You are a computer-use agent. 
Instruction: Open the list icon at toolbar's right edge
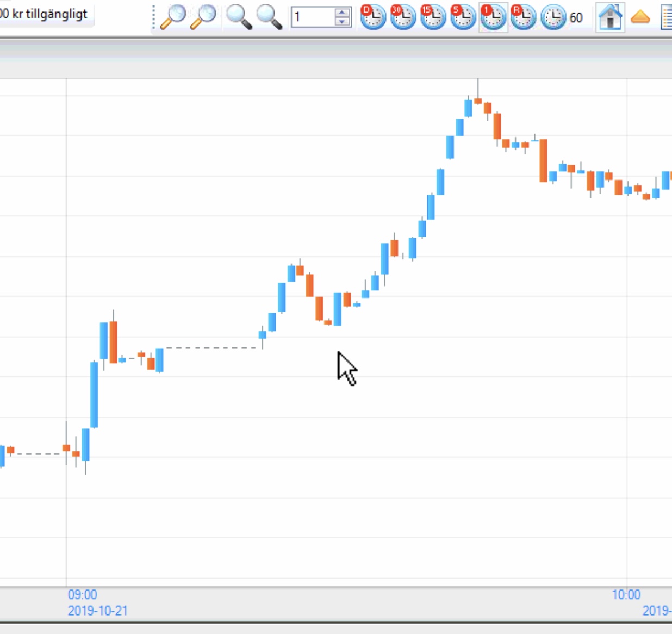667,17
